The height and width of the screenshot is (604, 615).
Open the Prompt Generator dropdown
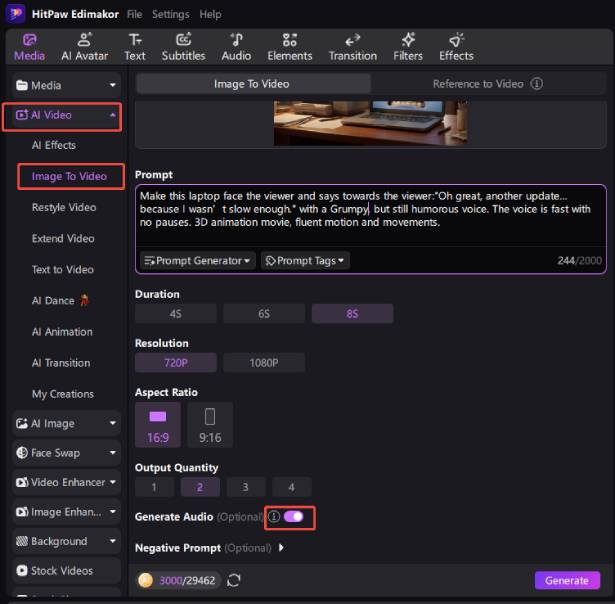198,260
